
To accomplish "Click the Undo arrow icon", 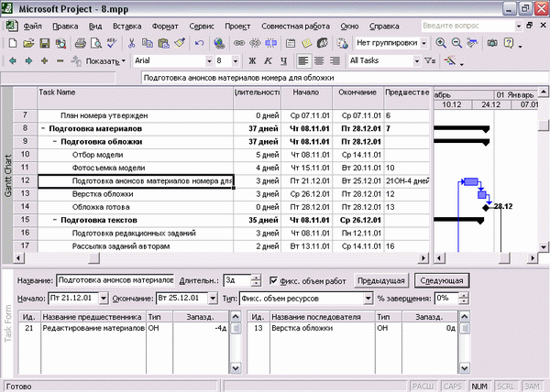I will [x=199, y=43].
